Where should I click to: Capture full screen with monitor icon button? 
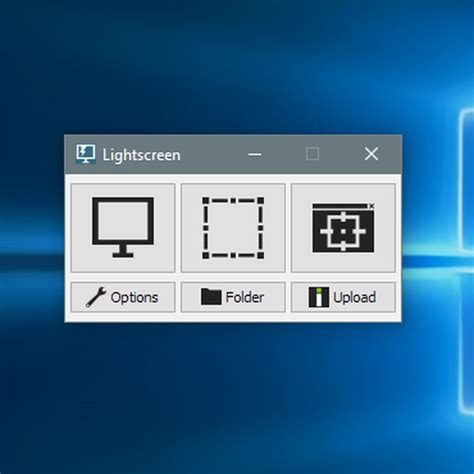[123, 228]
